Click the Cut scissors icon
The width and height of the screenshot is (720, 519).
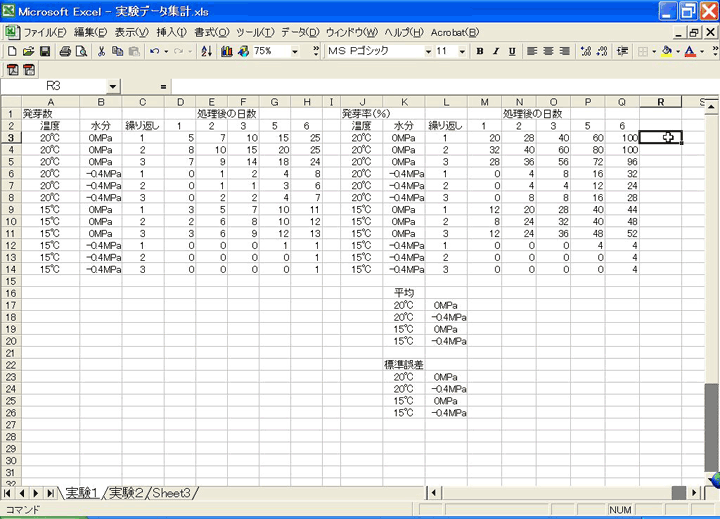point(103,51)
